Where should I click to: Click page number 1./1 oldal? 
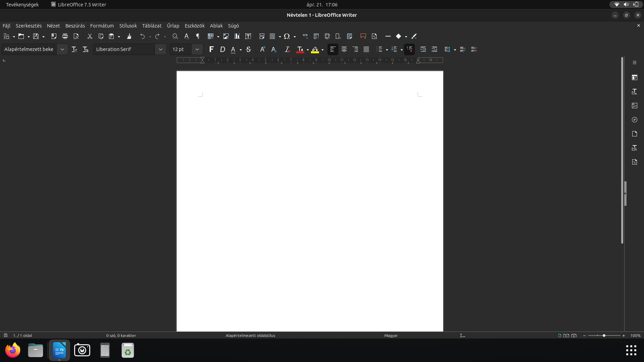(x=22, y=336)
